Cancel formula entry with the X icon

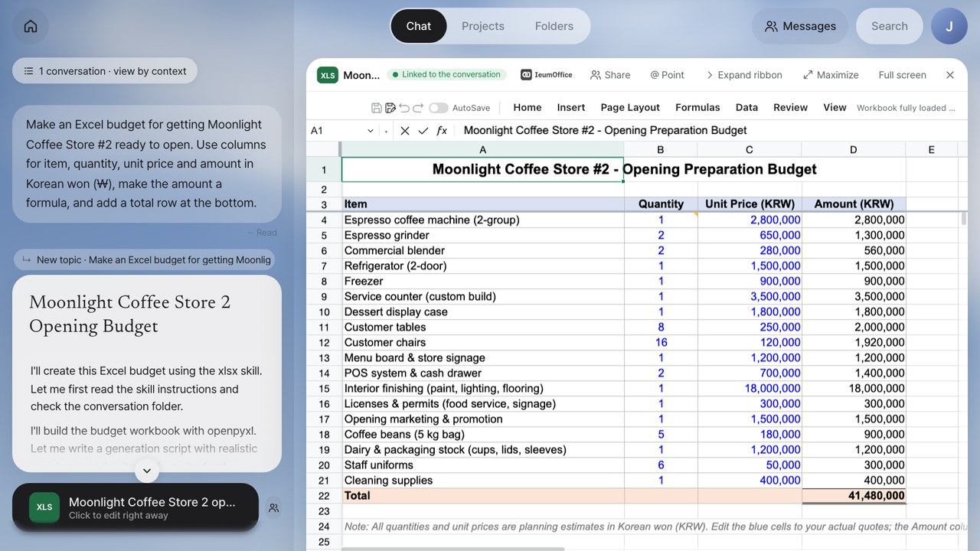(405, 131)
